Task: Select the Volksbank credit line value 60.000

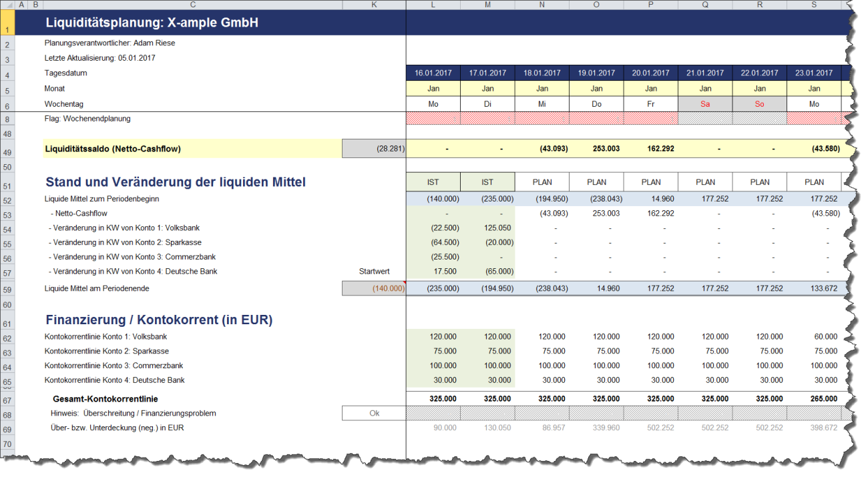Action: point(814,337)
